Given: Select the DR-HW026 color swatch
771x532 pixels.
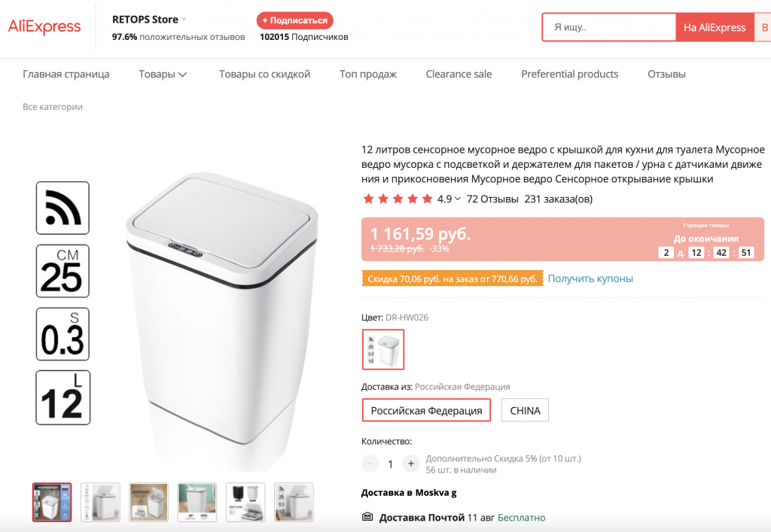Looking at the screenshot, I should click(x=383, y=350).
